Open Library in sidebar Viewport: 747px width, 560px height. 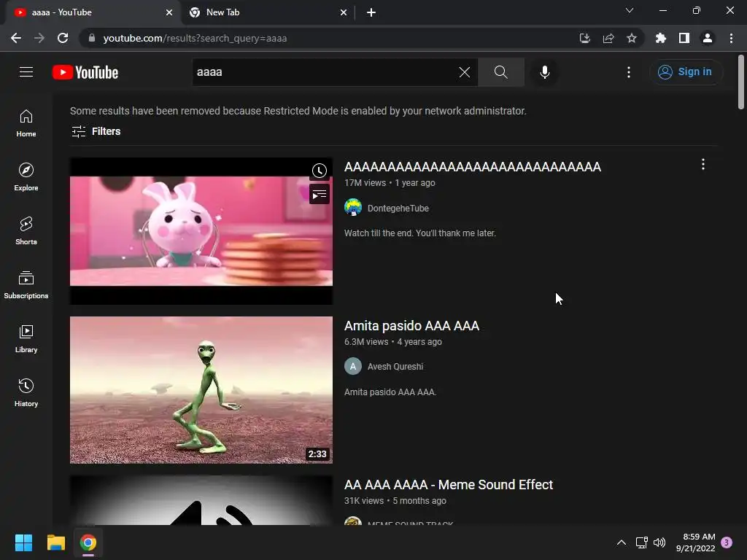pyautogui.click(x=26, y=338)
